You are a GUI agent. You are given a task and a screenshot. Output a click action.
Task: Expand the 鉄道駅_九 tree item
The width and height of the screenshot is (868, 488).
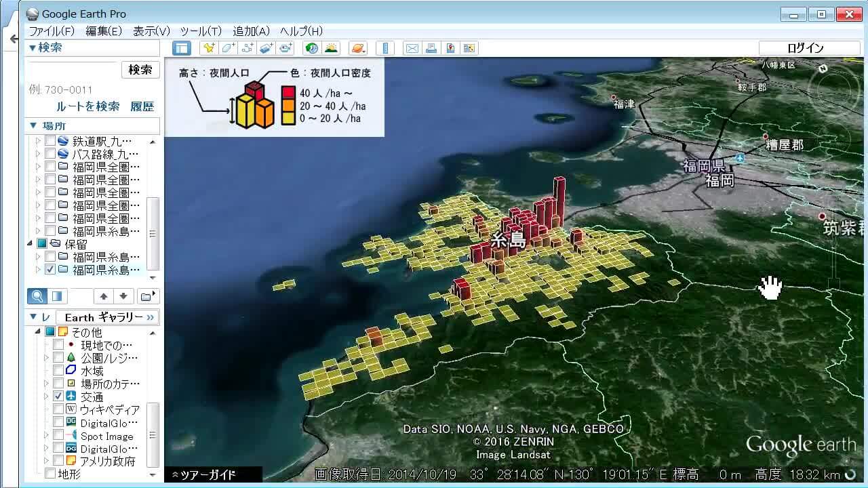point(38,142)
